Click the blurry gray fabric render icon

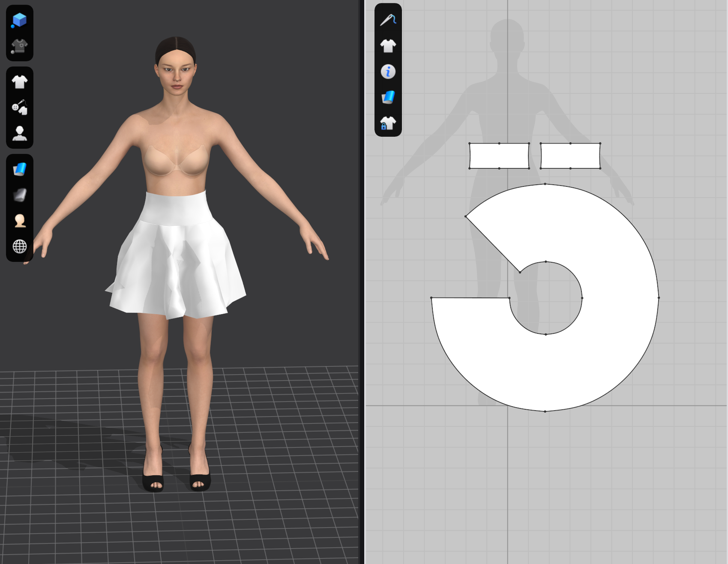pyautogui.click(x=19, y=195)
